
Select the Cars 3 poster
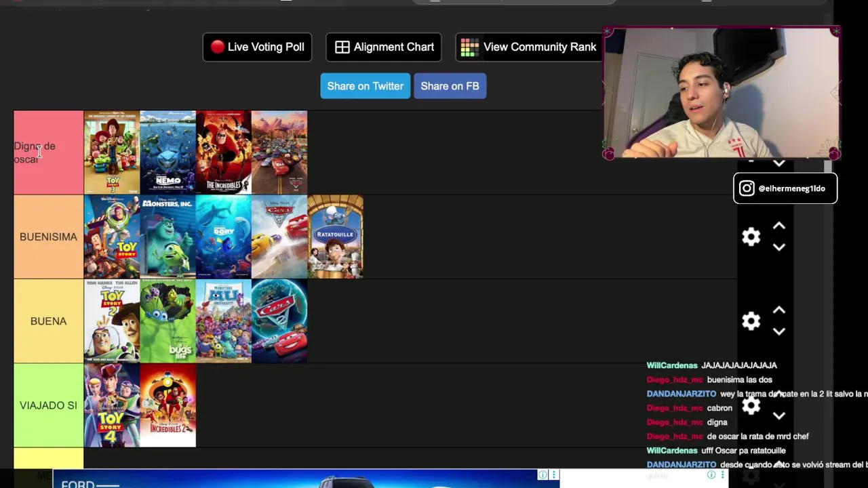279,237
